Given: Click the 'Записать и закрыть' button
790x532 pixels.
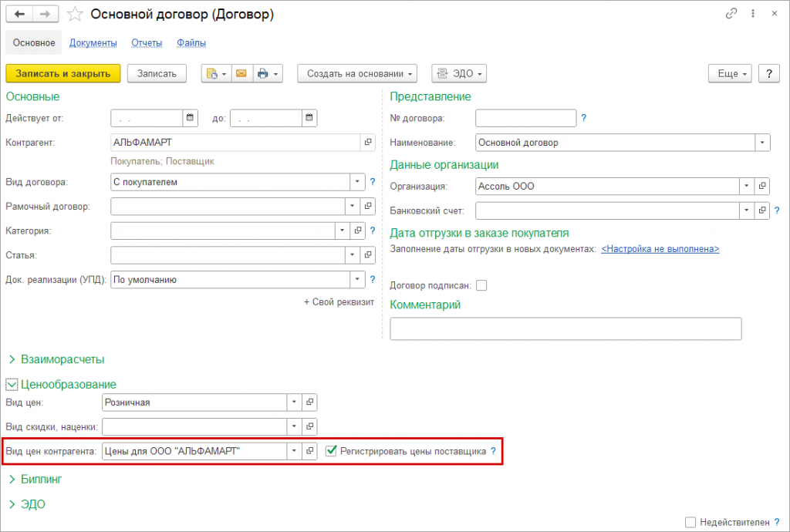Looking at the screenshot, I should (x=63, y=73).
